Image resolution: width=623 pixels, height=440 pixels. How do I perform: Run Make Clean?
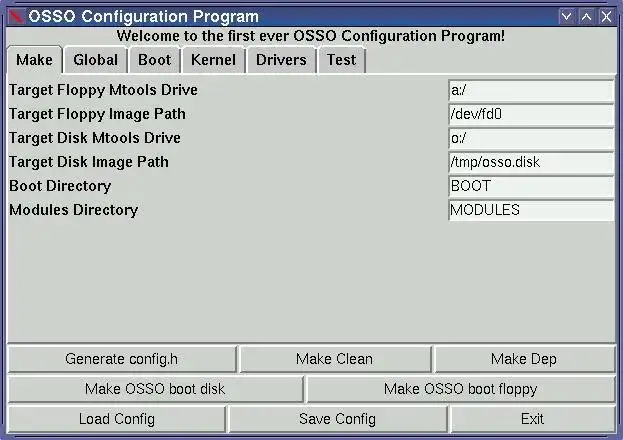pyautogui.click(x=335, y=359)
